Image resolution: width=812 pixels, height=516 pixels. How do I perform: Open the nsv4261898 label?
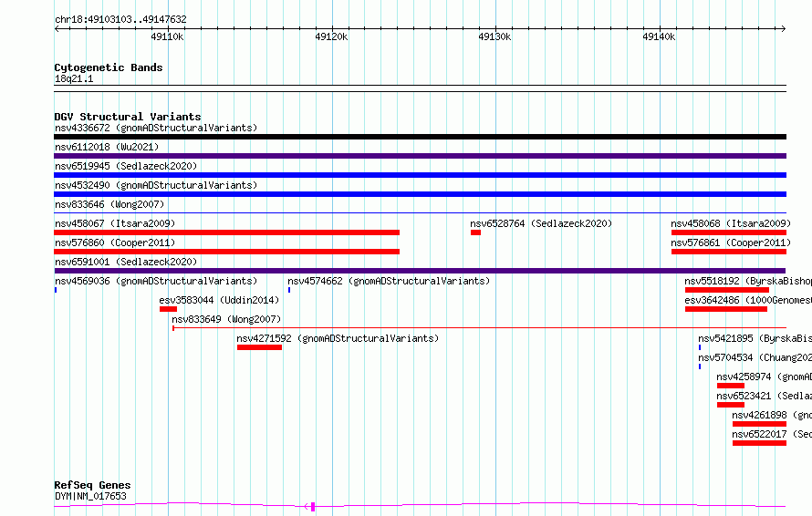click(x=772, y=415)
